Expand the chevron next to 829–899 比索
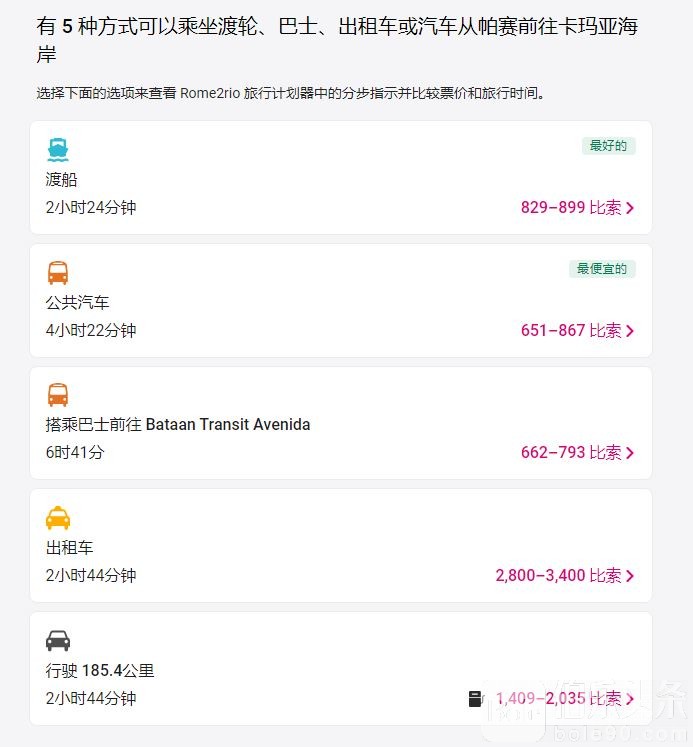Screen dimensions: 693x747 (x=630, y=208)
